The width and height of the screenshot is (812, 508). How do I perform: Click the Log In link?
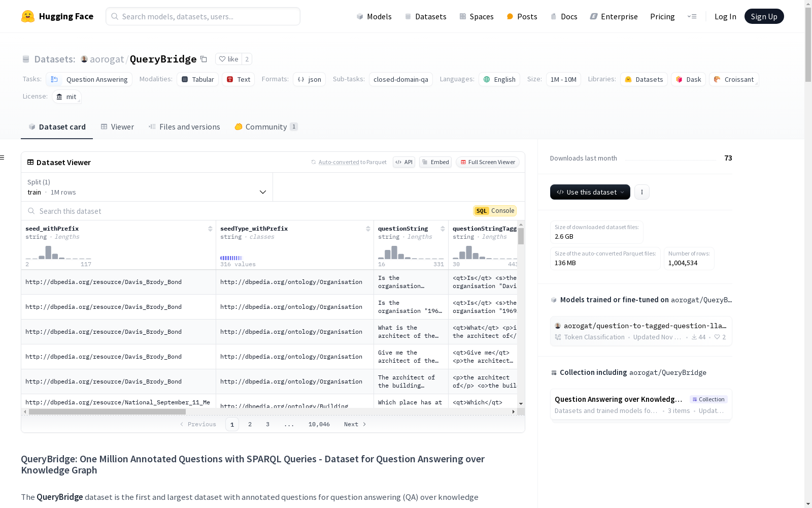[x=725, y=17]
